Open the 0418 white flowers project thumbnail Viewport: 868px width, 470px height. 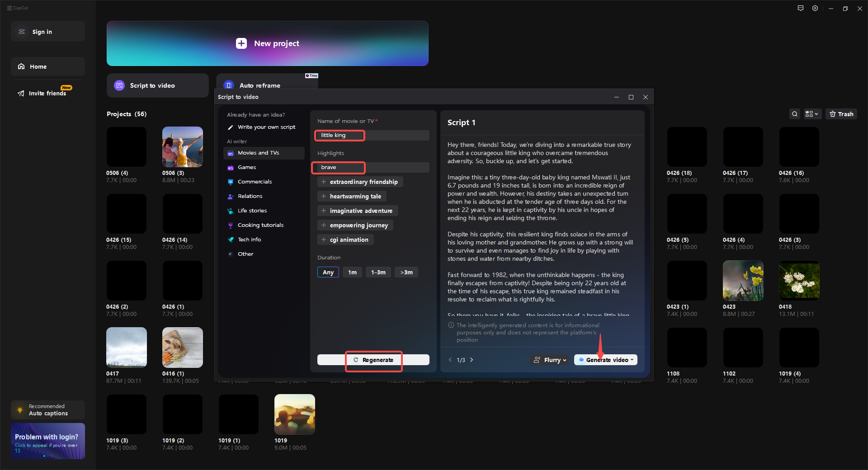tap(799, 281)
